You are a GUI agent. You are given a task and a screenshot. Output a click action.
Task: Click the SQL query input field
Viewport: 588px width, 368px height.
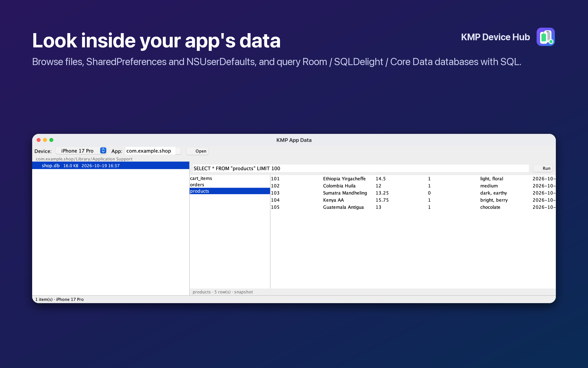pyautogui.click(x=361, y=168)
